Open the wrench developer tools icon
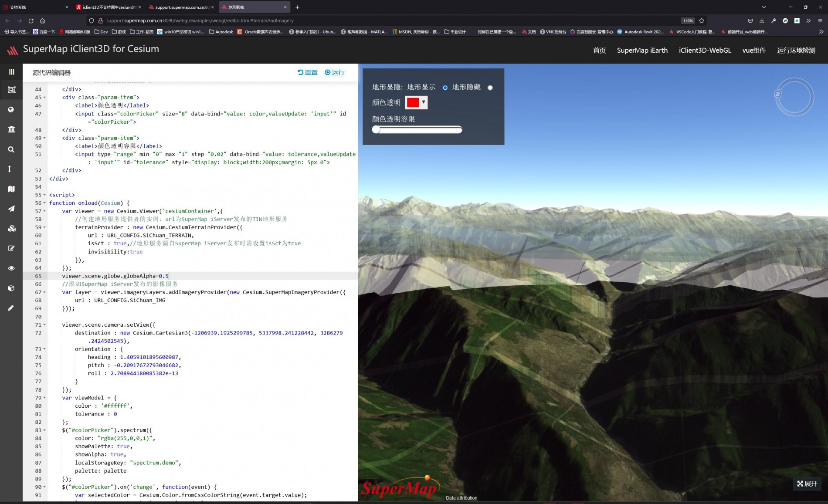The image size is (828, 504). [x=774, y=20]
